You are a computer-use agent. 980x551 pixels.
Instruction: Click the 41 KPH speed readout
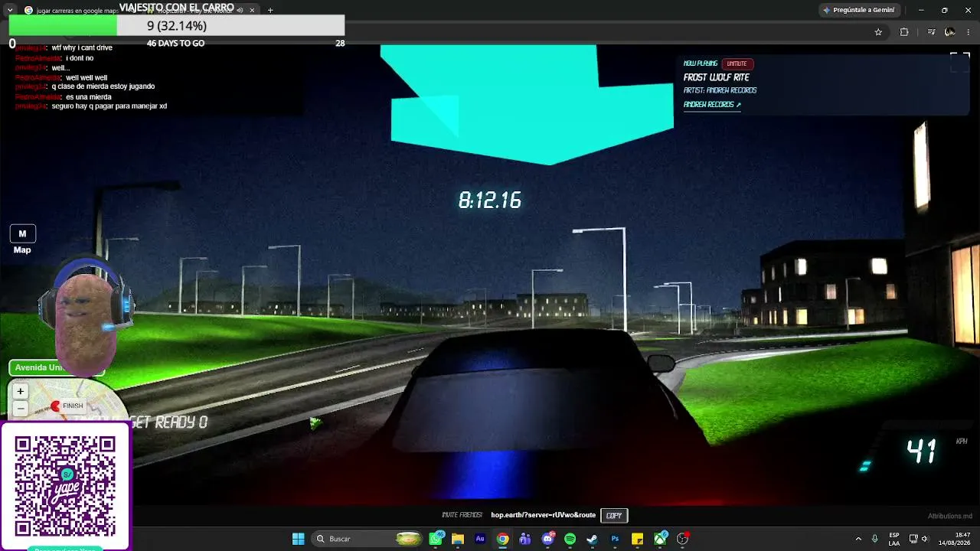(x=923, y=452)
